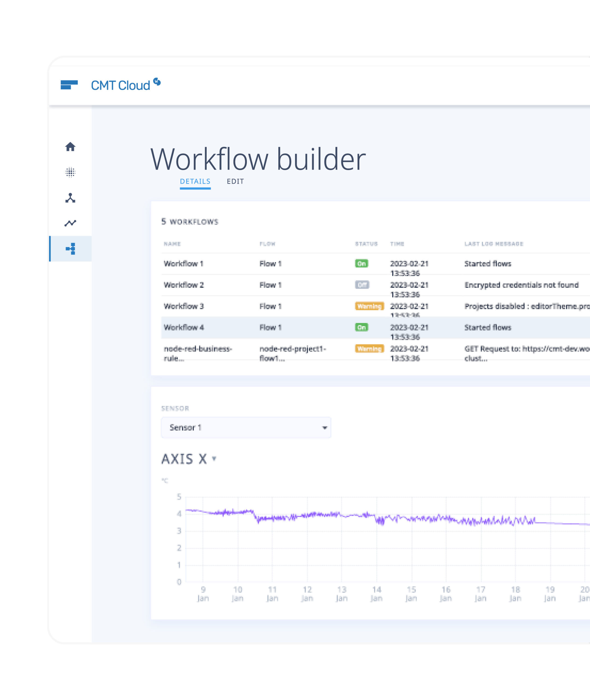
Task: Switch to the EDIT tab
Action: click(x=235, y=182)
